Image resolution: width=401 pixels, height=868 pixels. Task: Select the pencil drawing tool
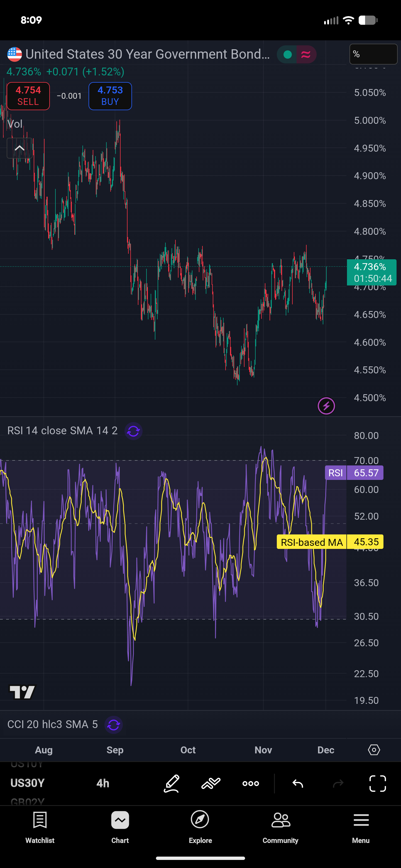point(172,783)
